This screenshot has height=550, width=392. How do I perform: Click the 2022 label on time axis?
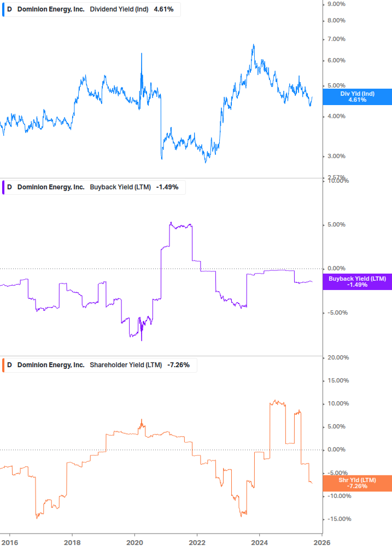[x=197, y=543]
